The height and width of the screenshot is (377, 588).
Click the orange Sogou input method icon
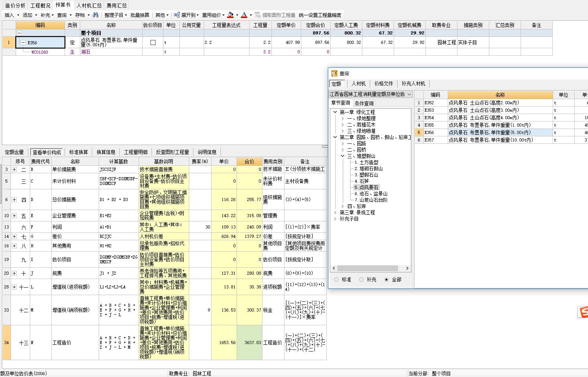point(583,312)
